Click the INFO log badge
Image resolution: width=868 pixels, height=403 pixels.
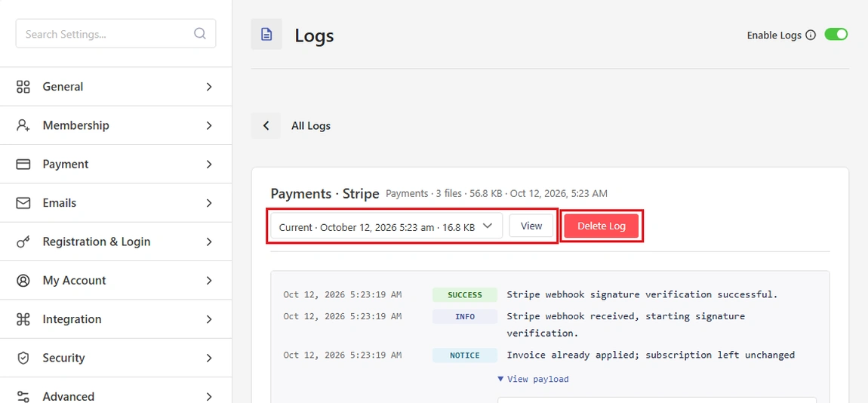point(465,317)
